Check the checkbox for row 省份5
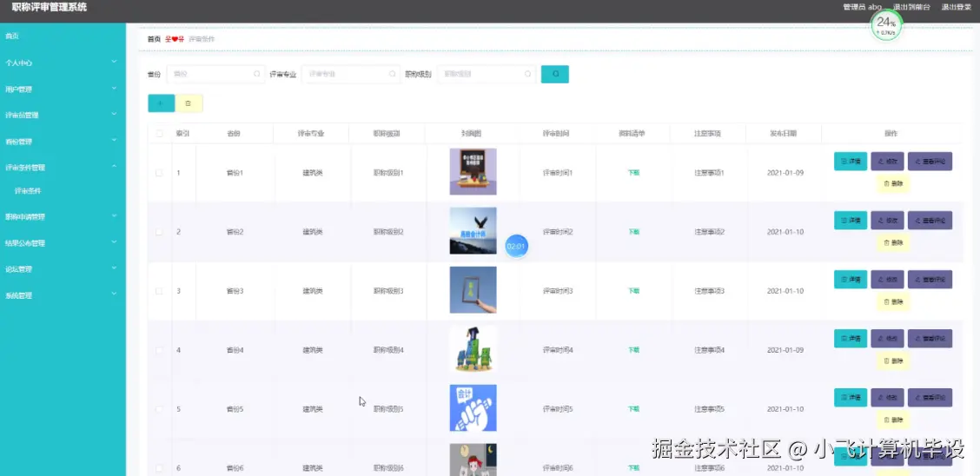This screenshot has width=980, height=476. [159, 409]
